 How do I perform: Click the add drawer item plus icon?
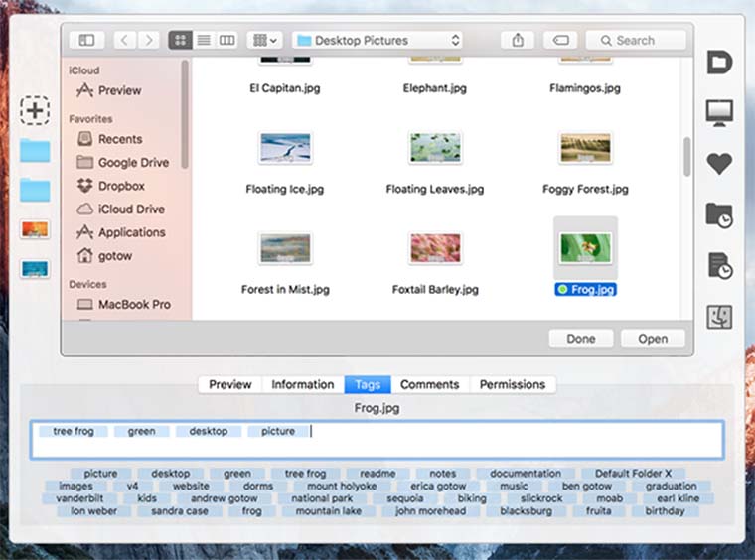click(x=35, y=110)
